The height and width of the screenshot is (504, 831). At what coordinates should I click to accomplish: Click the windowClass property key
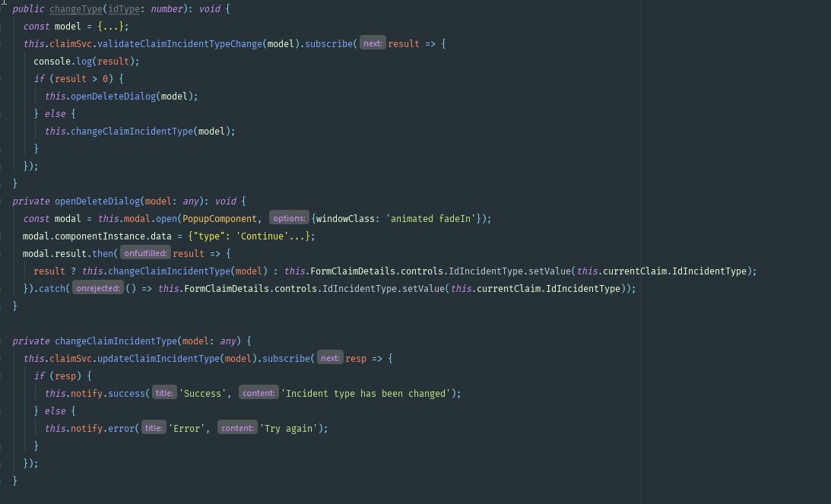click(x=345, y=219)
